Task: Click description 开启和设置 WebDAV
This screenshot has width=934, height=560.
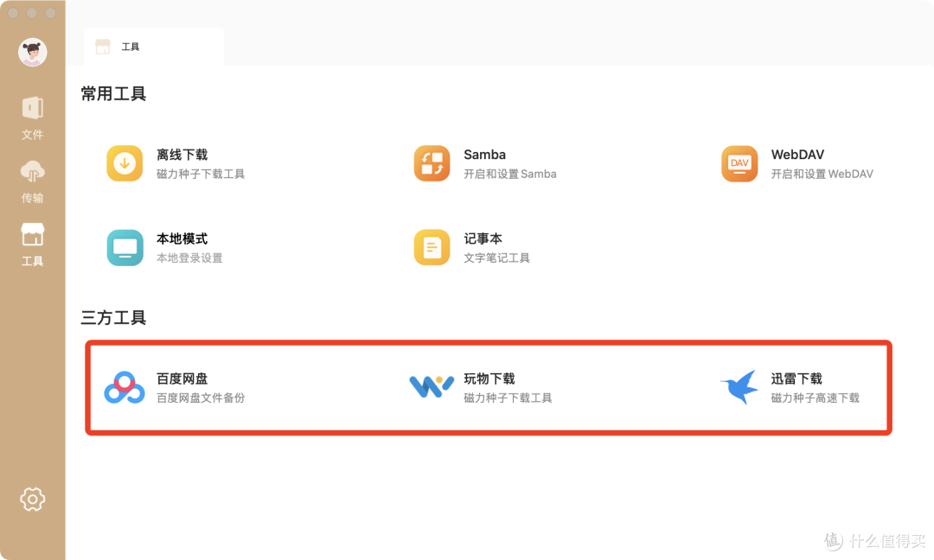Action: [822, 174]
